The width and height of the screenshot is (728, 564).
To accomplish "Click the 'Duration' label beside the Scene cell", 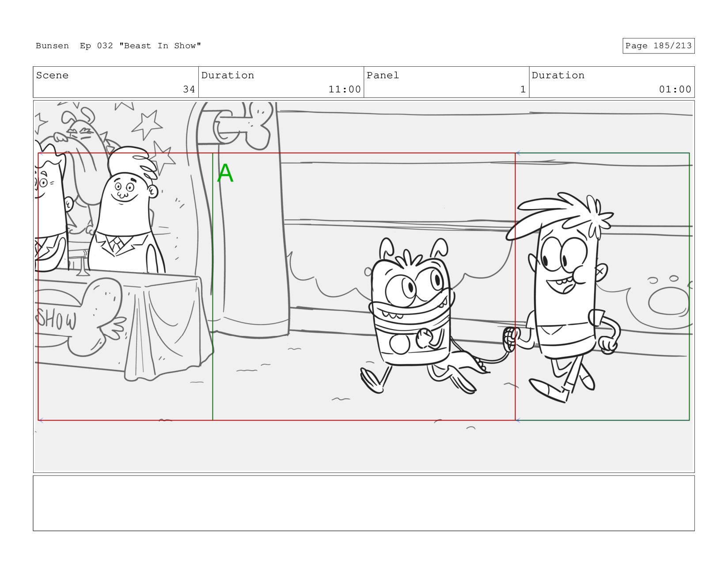I will (x=227, y=75).
